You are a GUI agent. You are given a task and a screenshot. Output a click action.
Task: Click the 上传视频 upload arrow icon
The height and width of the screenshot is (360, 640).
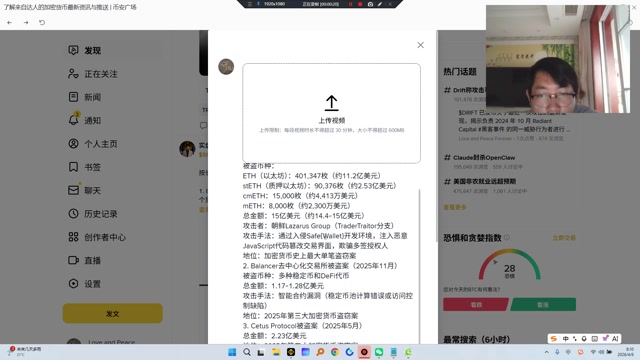[x=331, y=103]
